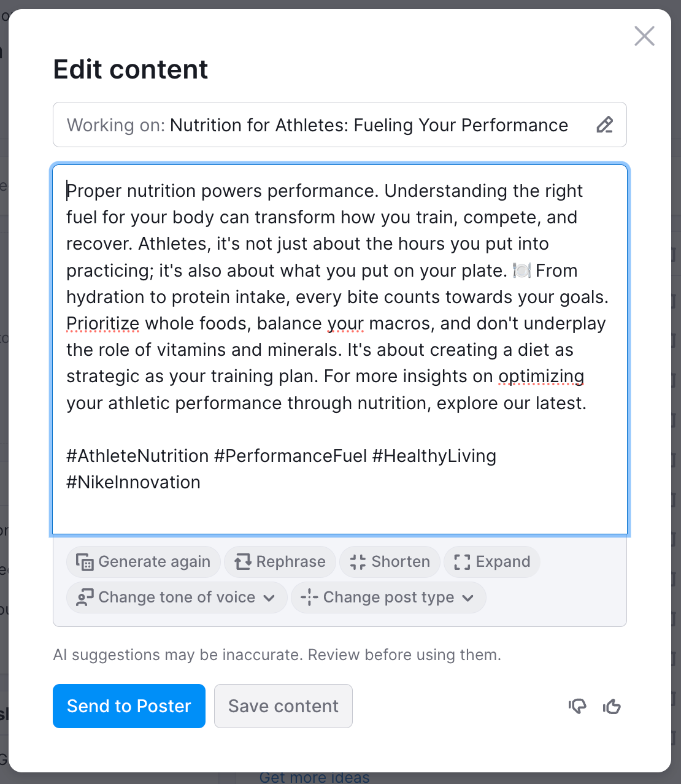This screenshot has width=681, height=784.
Task: Click the underlined word 'Prioritize'
Action: [102, 323]
